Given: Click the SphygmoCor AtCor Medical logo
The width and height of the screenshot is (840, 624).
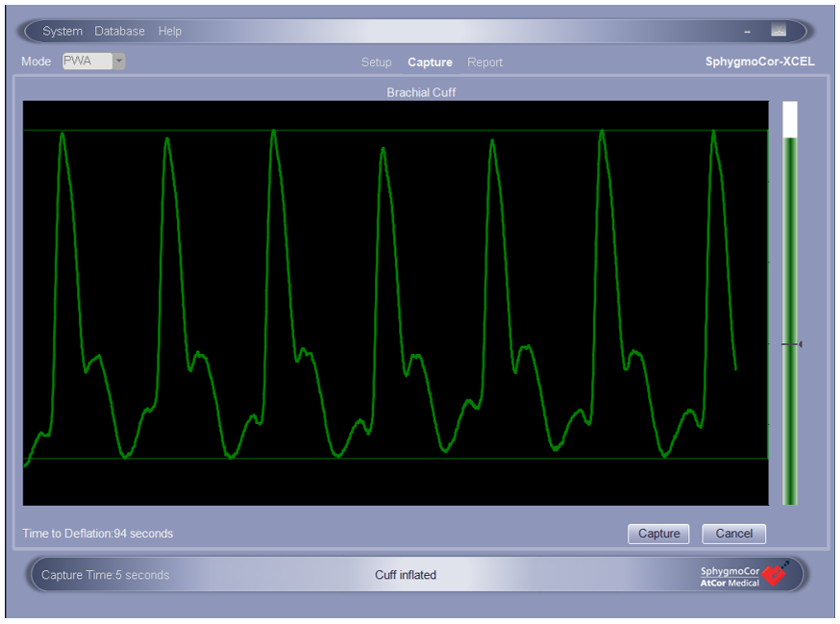Looking at the screenshot, I should click(x=744, y=575).
